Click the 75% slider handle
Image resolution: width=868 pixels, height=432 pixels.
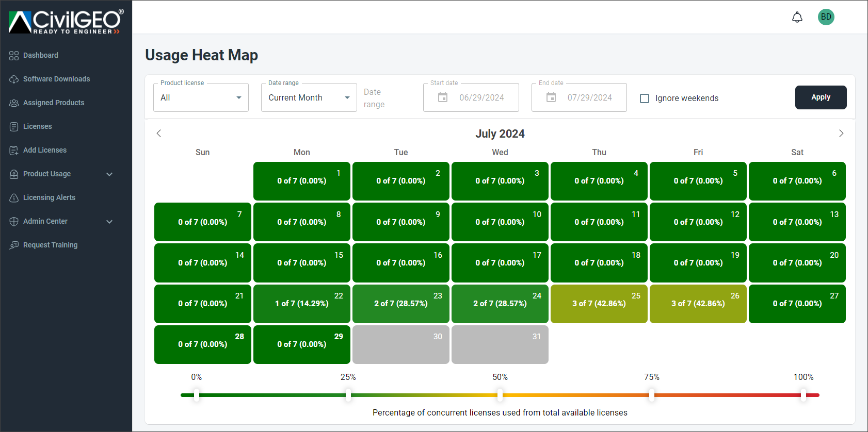click(652, 395)
